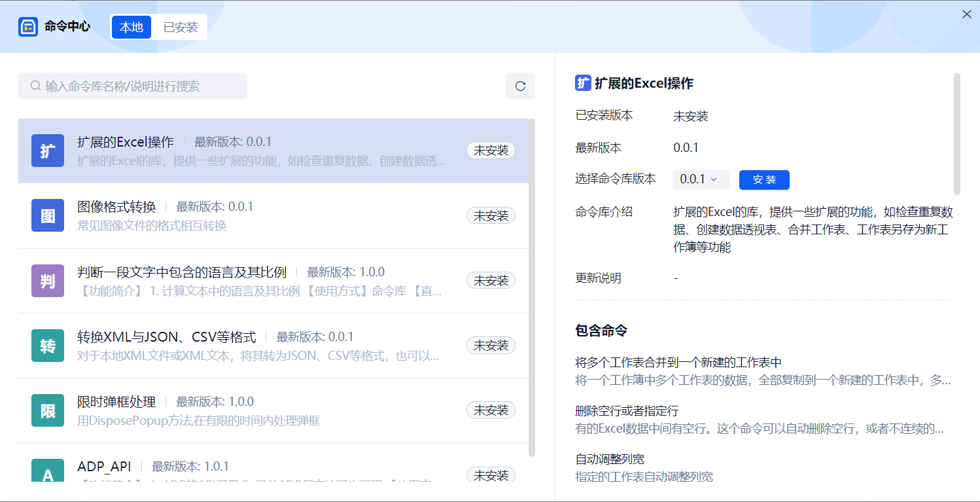Screen dimensions: 980x502
Task: Click the purple 判 library icon
Action: [48, 281]
